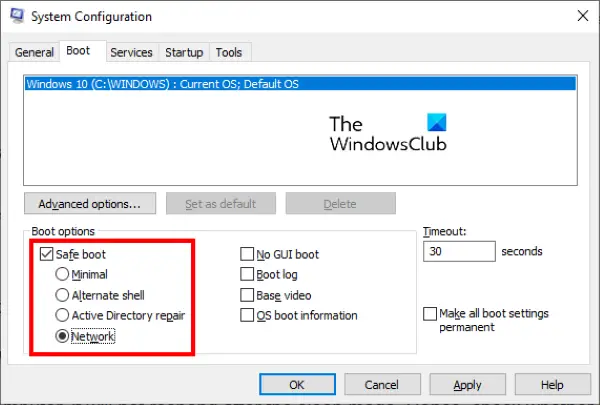Open Help for System Configuration
Viewport: 600px width, 405px height.
click(552, 384)
